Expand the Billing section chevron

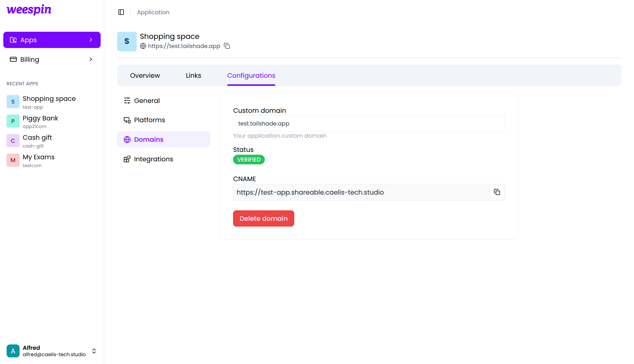click(91, 59)
